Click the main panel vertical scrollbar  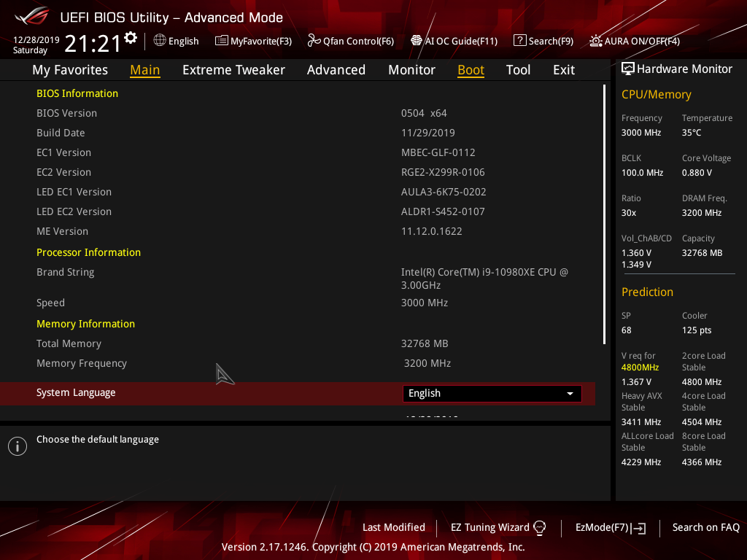click(604, 214)
